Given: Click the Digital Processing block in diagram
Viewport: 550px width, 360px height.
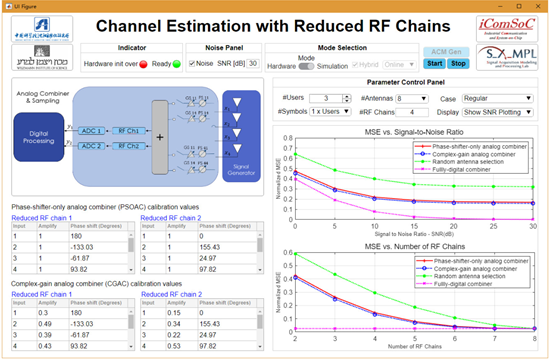Looking at the screenshot, I should pos(39,137).
